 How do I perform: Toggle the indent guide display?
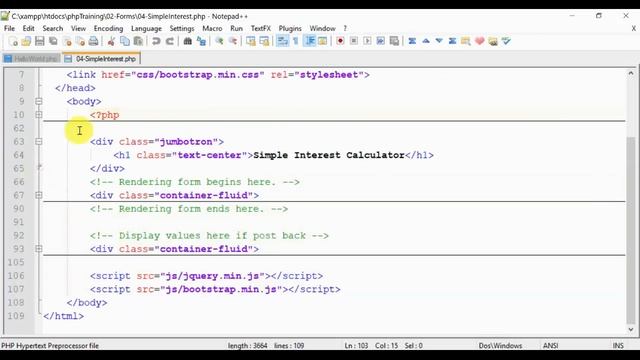pyautogui.click(x=310, y=41)
